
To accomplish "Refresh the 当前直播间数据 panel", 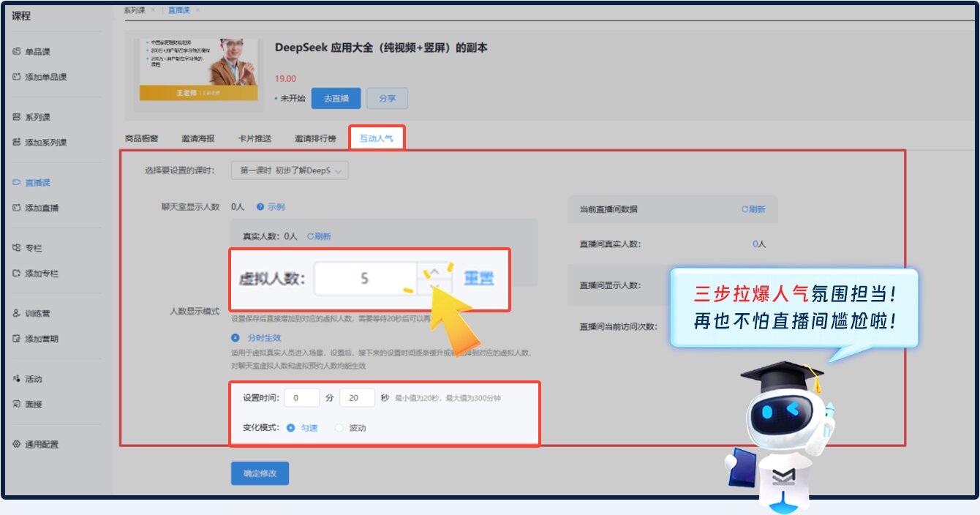I will click(753, 209).
